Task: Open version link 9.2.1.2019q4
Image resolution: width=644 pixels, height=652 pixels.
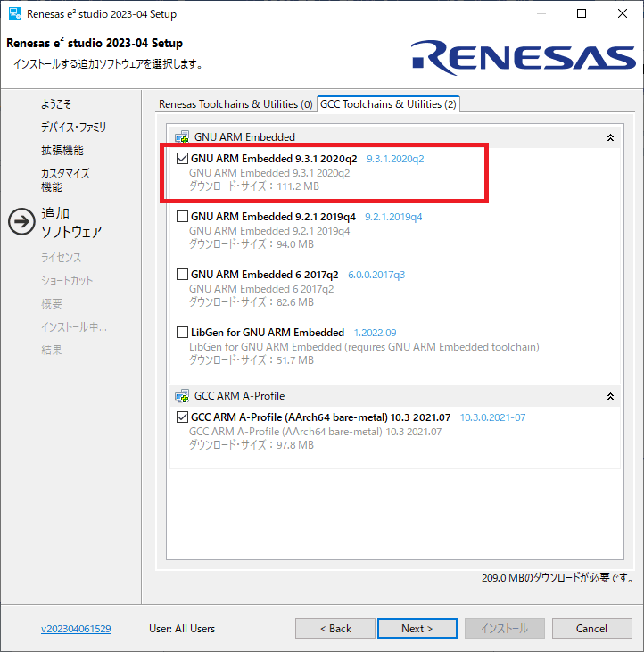Action: 393,217
